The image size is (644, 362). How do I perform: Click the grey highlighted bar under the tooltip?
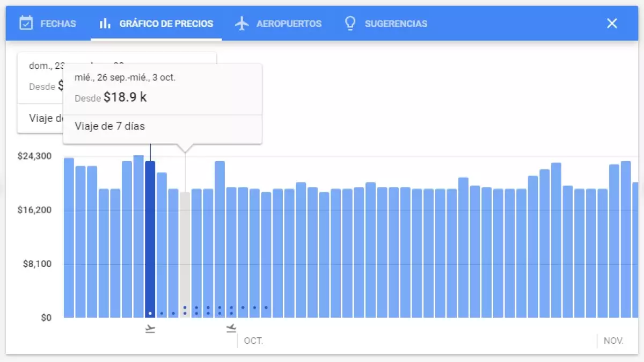(185, 252)
